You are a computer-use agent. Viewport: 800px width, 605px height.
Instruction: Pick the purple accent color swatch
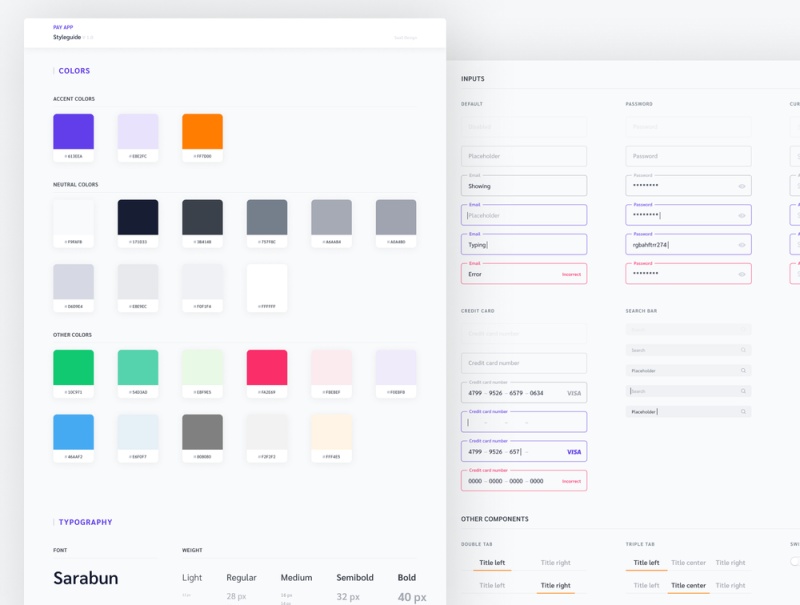pos(73,132)
